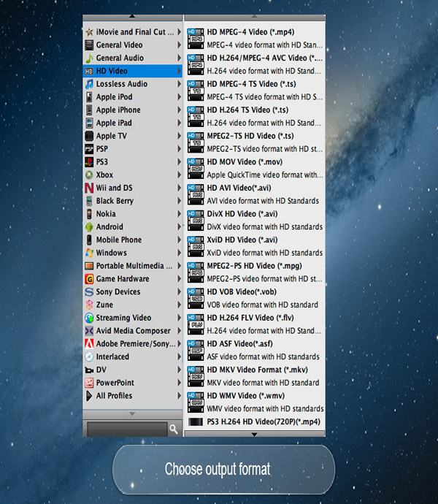The height and width of the screenshot is (504, 438).
Task: Select HD H.264 TS Video (*.ts)
Action: click(255, 116)
